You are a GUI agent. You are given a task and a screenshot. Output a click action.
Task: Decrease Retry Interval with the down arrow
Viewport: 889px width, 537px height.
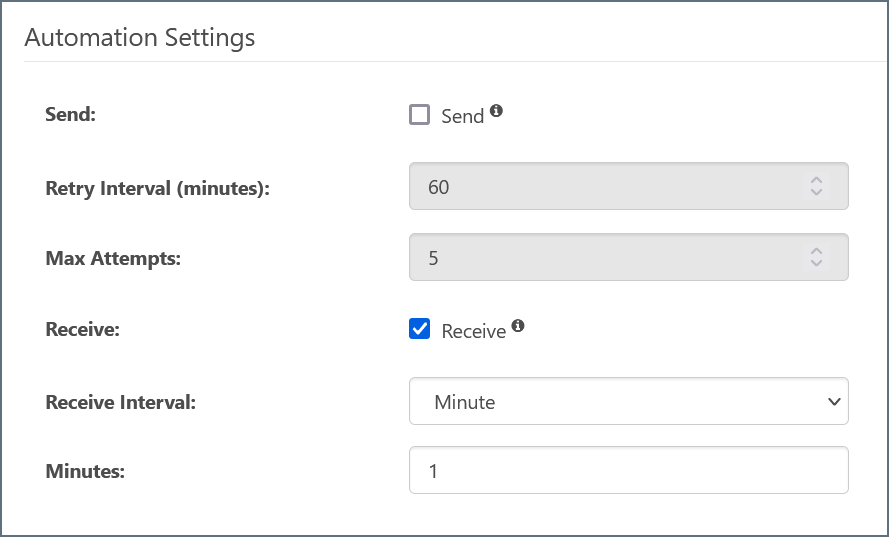(816, 193)
